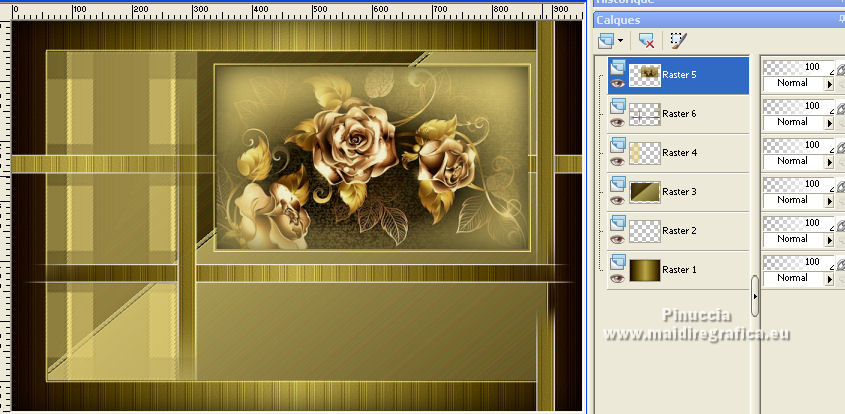Click the Raster 3 layer type icon
The image size is (845, 414).
618,183
